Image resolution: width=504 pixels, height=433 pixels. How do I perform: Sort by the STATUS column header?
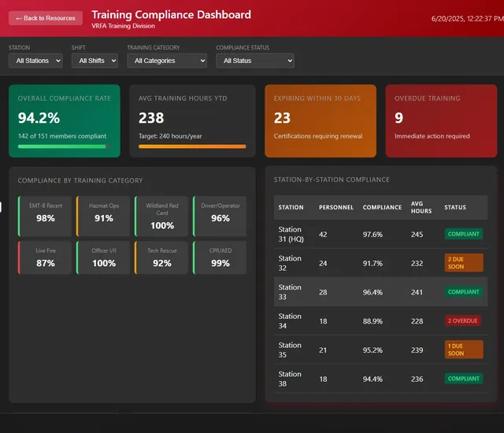tap(455, 208)
